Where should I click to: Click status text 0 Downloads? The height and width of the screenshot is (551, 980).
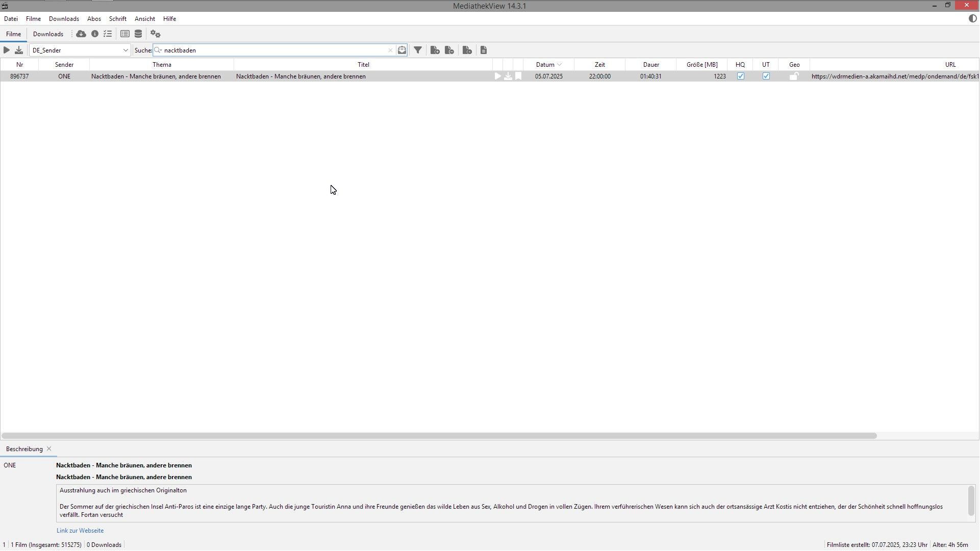(104, 545)
